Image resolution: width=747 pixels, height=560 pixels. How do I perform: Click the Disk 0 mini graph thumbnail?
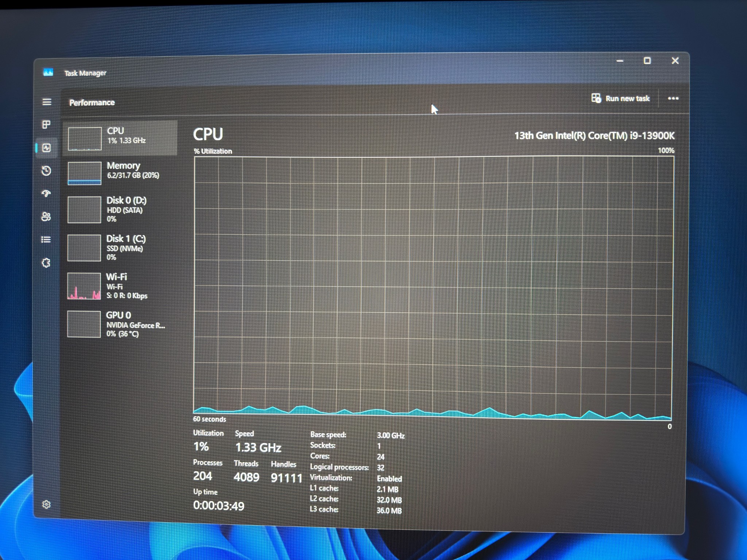point(84,210)
